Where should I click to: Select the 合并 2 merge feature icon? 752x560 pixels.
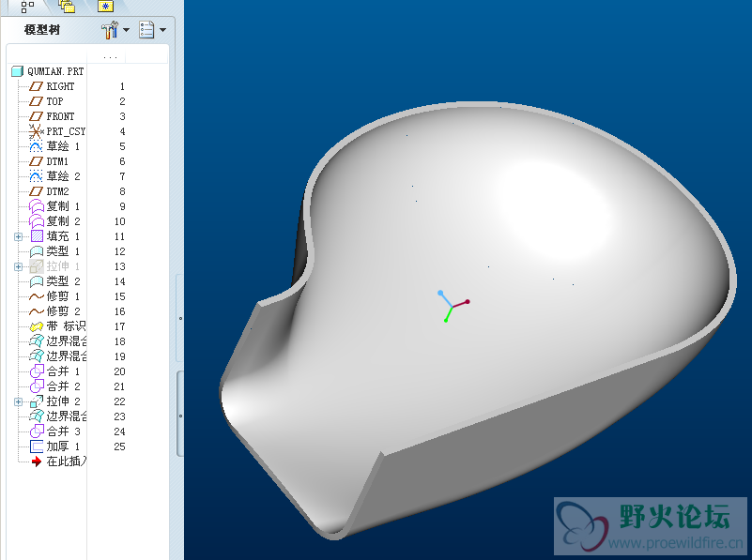point(37,386)
